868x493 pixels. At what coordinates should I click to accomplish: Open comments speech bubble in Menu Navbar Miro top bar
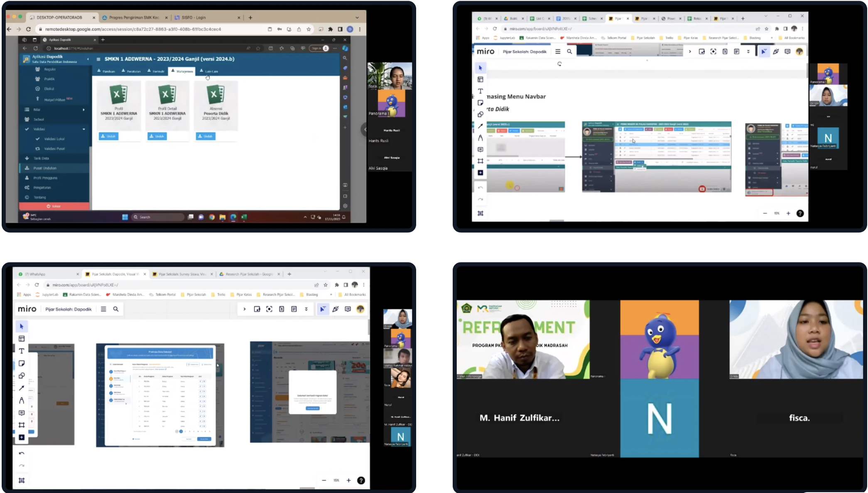pyautogui.click(x=787, y=51)
